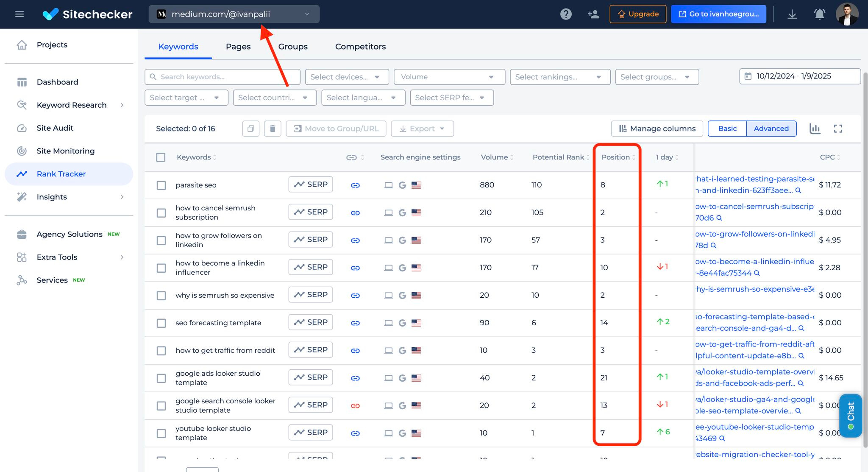
Task: Toggle fullscreen table icon
Action: [x=838, y=128]
